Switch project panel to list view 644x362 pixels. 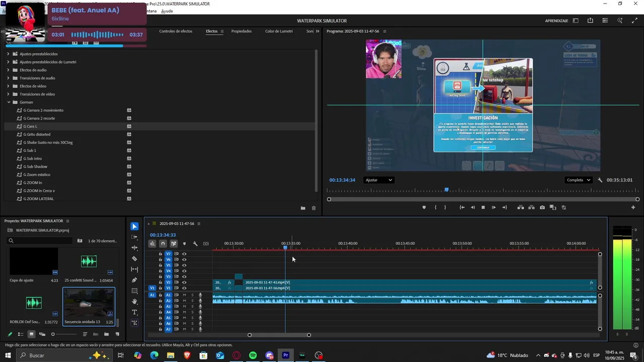point(21,334)
